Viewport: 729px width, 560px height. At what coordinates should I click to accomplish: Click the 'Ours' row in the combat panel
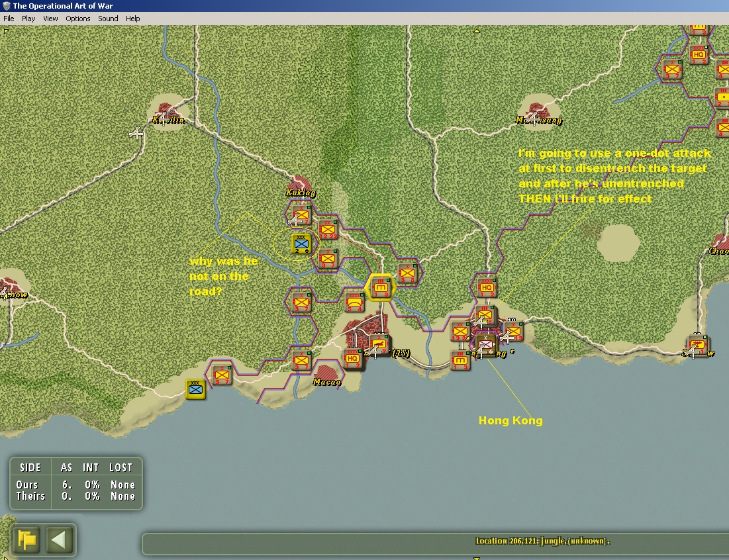pyautogui.click(x=75, y=485)
